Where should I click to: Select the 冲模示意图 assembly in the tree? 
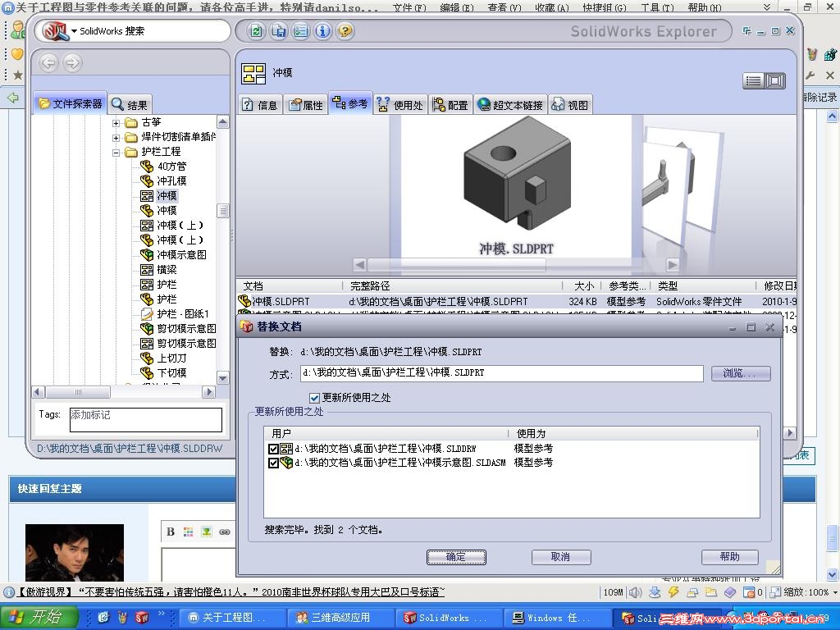coord(174,255)
